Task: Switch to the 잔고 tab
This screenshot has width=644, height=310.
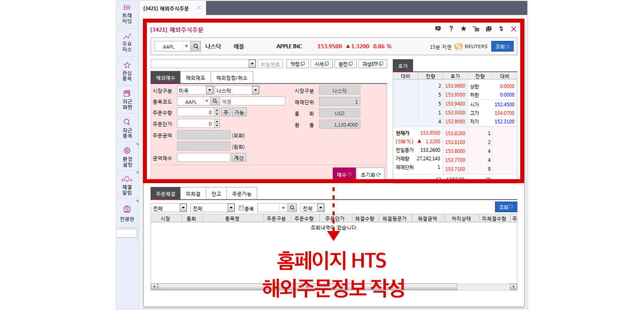Action: pos(216,194)
